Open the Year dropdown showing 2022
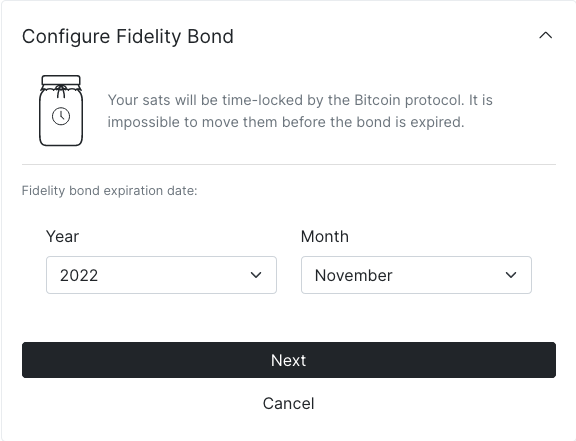This screenshot has width=576, height=441. tap(161, 275)
